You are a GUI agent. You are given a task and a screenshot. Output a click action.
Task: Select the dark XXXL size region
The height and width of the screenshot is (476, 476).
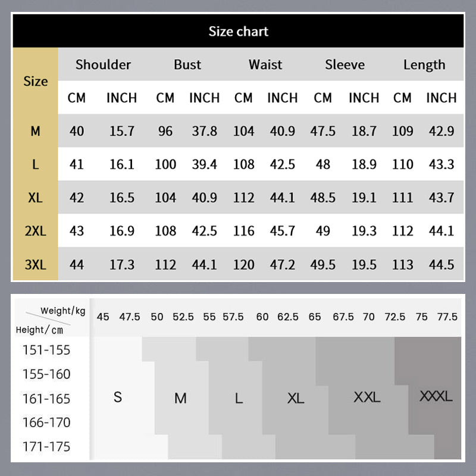coord(436,396)
